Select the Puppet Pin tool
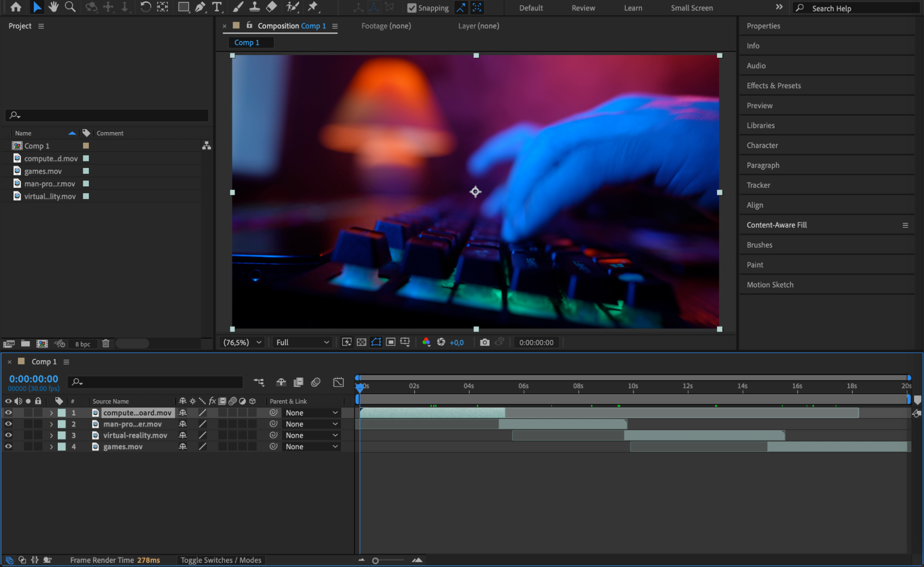 tap(313, 7)
